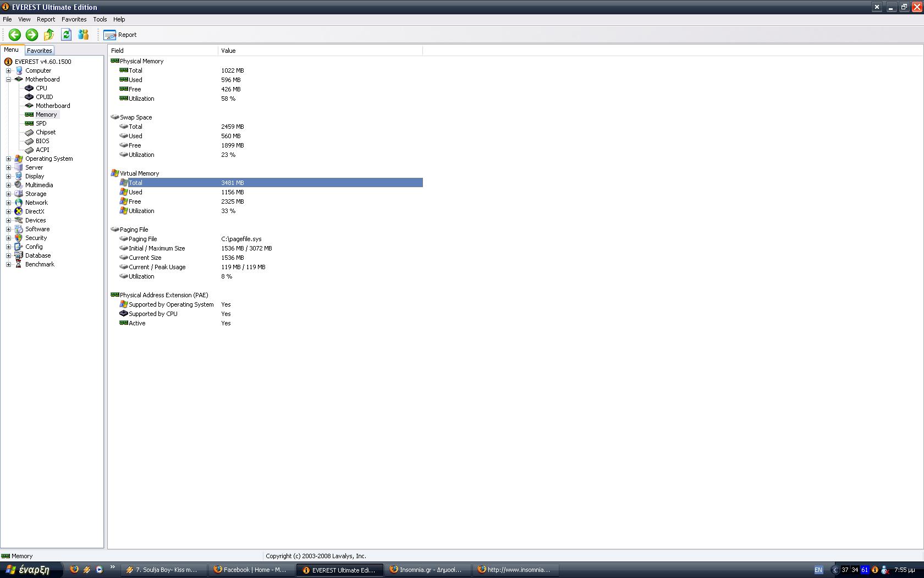Select the PAE Active row
Image resolution: width=924 pixels, height=578 pixels.
[266, 323]
